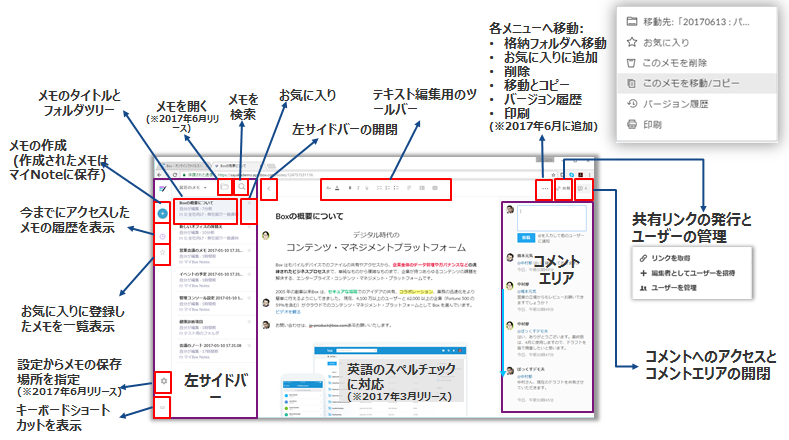
Task: Open the settings gear in left sidebar
Action: tap(163, 381)
